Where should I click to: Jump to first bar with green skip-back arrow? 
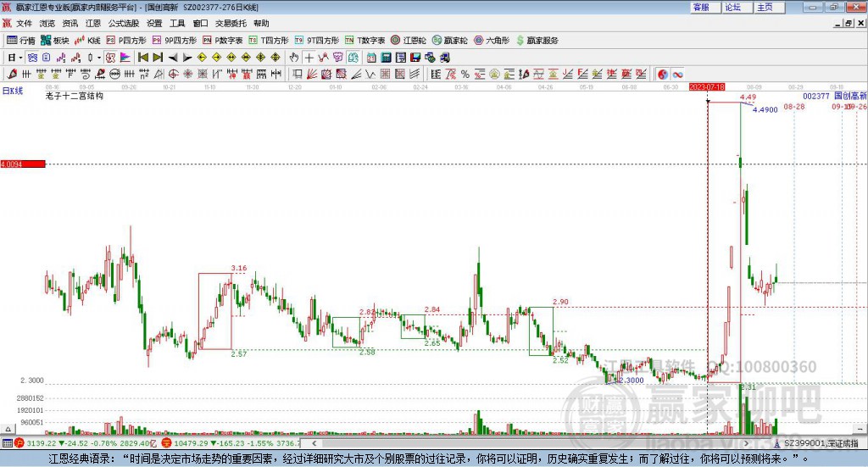tap(143, 58)
